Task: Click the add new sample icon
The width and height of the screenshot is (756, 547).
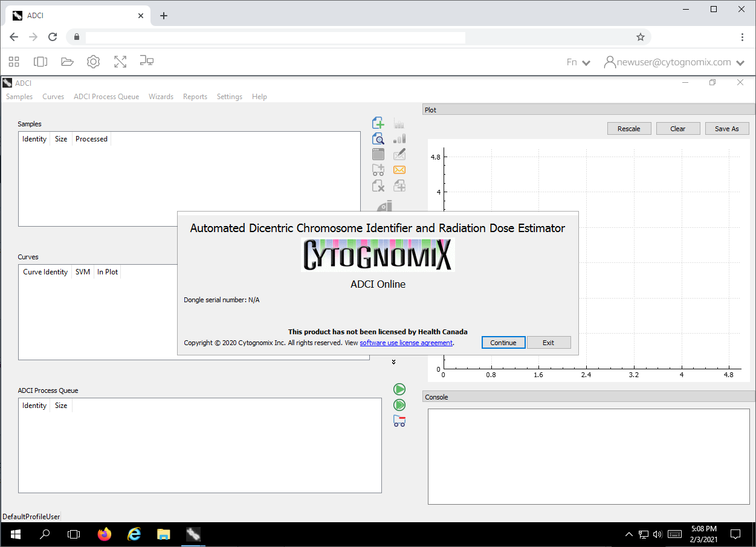Action: [x=378, y=123]
